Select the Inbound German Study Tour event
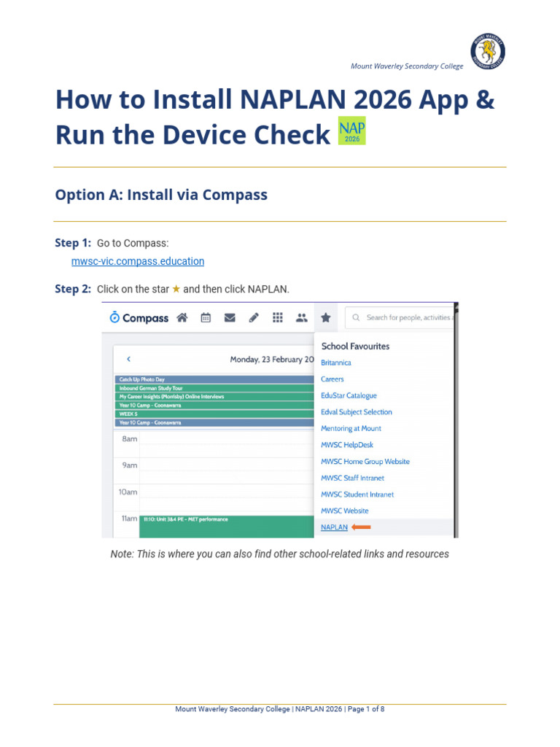Image resolution: width=560 pixels, height=747 pixels. [214, 388]
